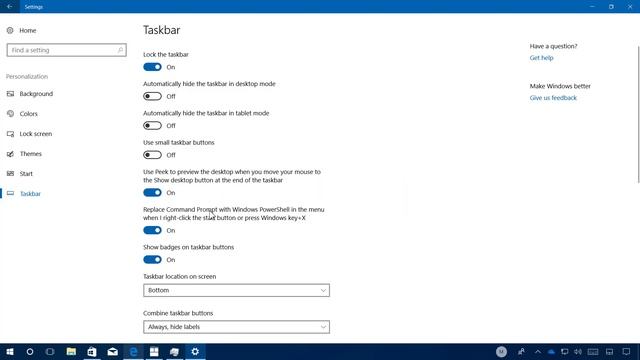Open the OneDrive cloud tray icon
Image resolution: width=640 pixels, height=360 pixels.
click(551, 352)
